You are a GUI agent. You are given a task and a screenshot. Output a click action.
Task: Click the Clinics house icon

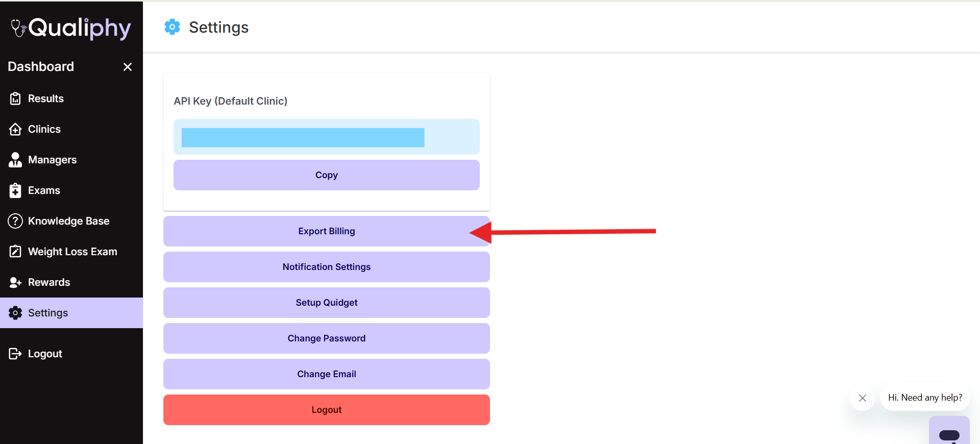click(15, 129)
